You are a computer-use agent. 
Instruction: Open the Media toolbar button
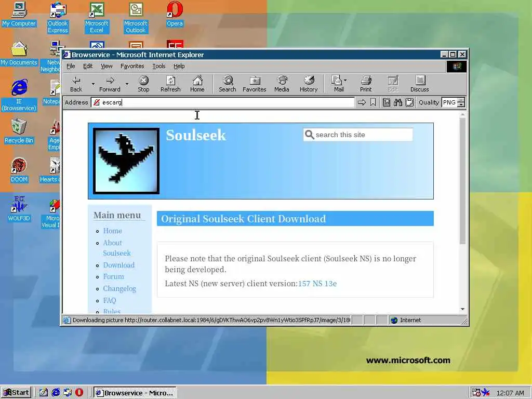point(282,84)
